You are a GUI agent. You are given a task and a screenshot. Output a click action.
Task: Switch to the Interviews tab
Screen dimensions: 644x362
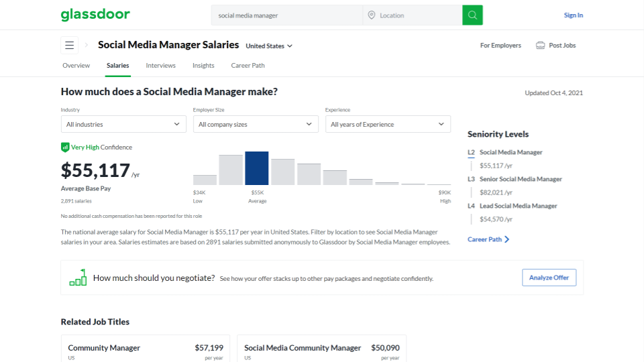160,65
